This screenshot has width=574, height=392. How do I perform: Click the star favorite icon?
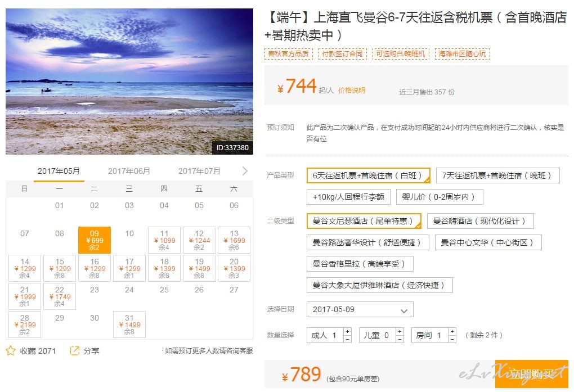coord(11,350)
